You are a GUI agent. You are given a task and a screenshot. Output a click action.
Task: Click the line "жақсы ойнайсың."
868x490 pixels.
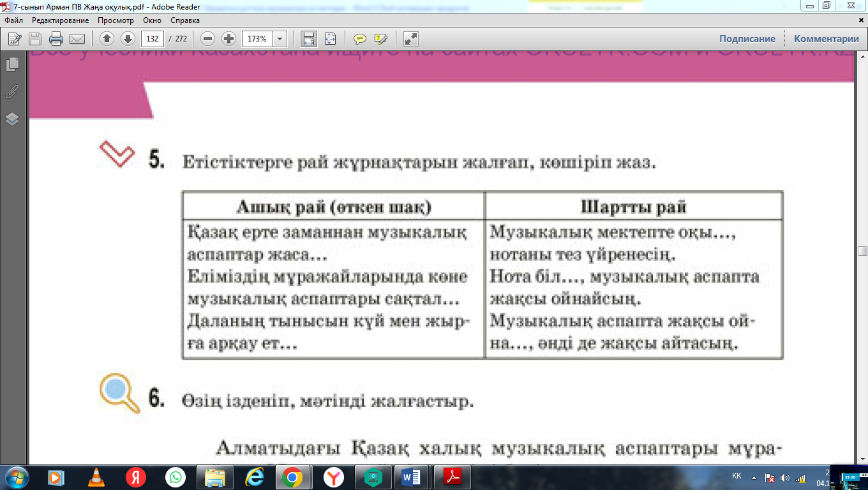point(565,299)
